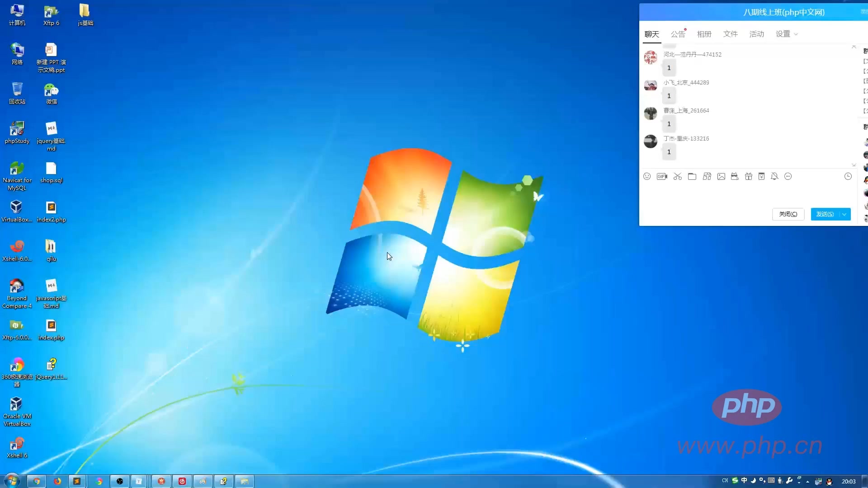Image resolution: width=868 pixels, height=488 pixels.
Task: Select the Xftp 6 desktop icon
Action: point(51,14)
